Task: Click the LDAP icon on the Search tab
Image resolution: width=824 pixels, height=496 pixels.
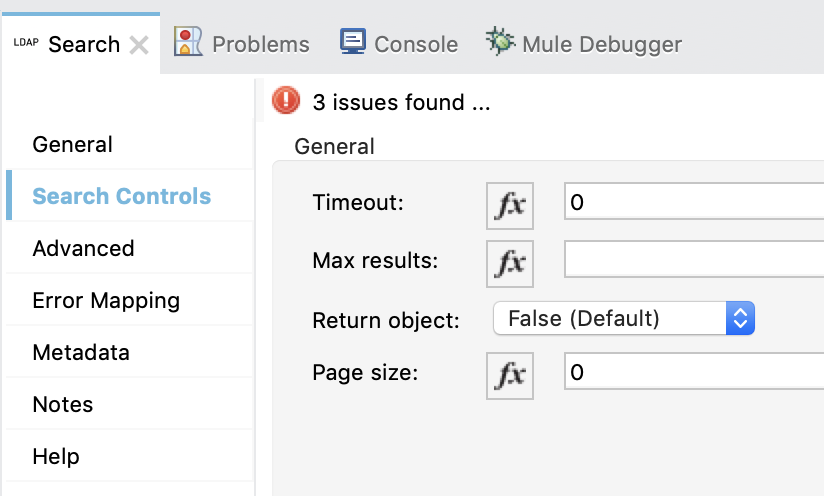Action: click(x=25, y=44)
